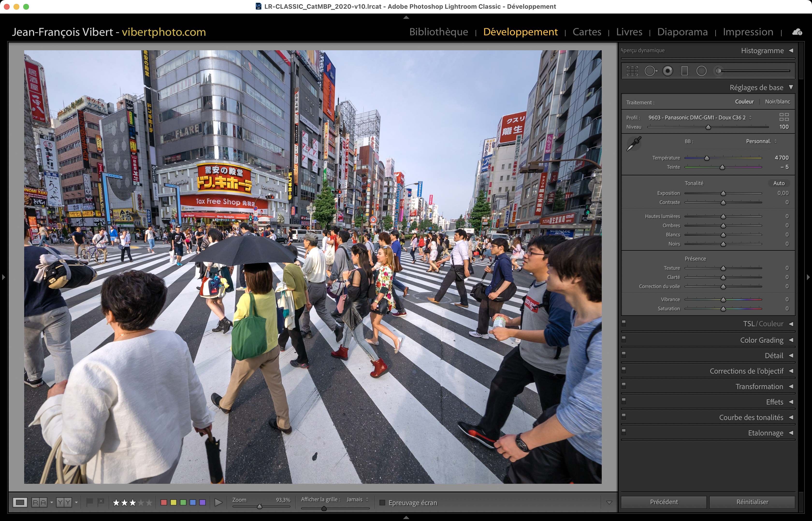Expand the Courbe des tonalités panel

coord(751,418)
